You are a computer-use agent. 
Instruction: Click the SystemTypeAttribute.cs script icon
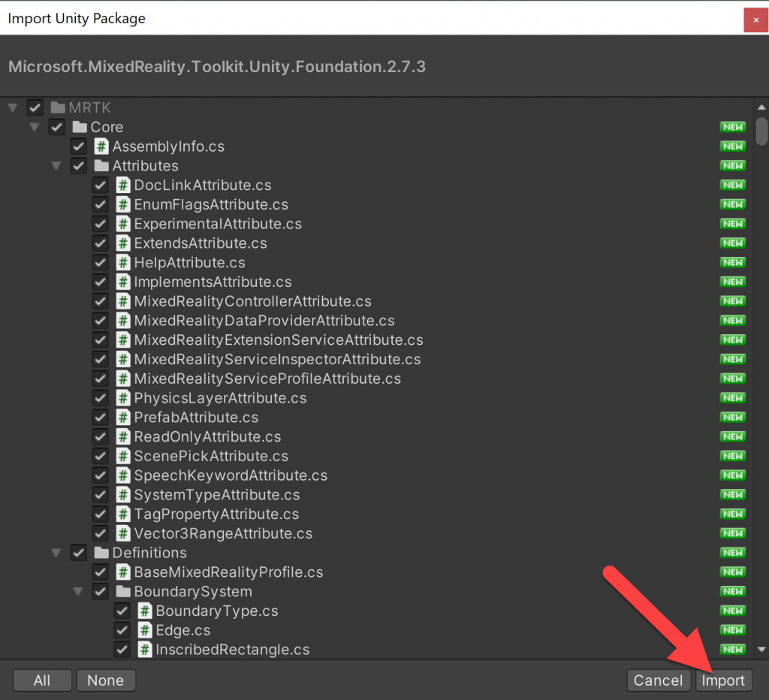pos(123,494)
